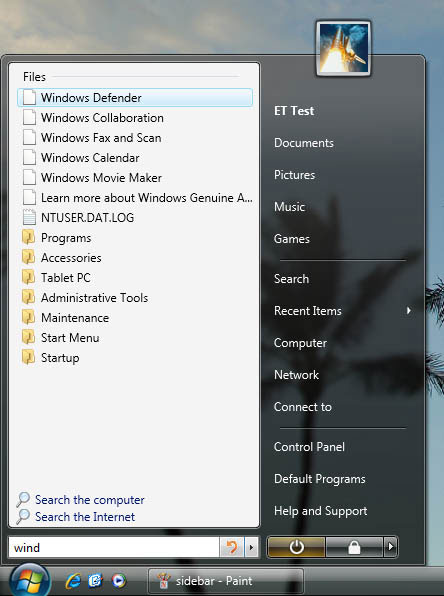Screen dimensions: 444x596
Task: Switch to sidebar - Paint taskbar button
Action: click(225, 581)
